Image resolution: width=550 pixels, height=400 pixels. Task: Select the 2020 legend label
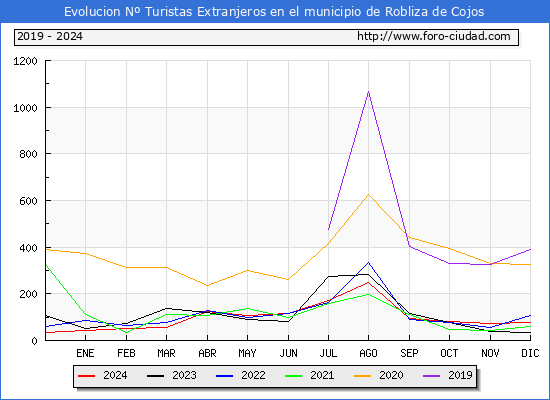pyautogui.click(x=391, y=375)
